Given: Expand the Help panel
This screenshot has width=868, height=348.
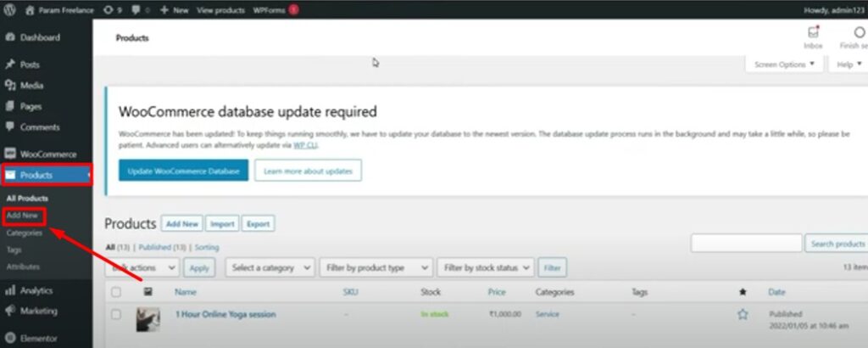Looking at the screenshot, I should [x=849, y=65].
